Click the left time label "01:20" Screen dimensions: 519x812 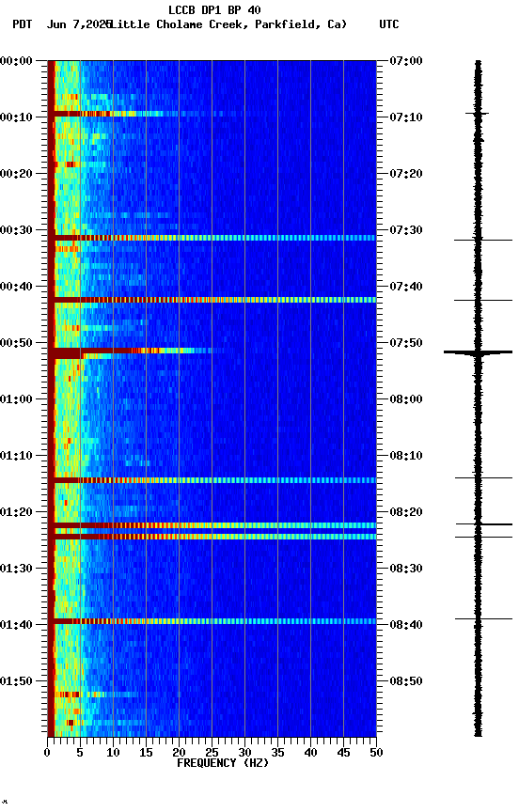tap(16, 512)
